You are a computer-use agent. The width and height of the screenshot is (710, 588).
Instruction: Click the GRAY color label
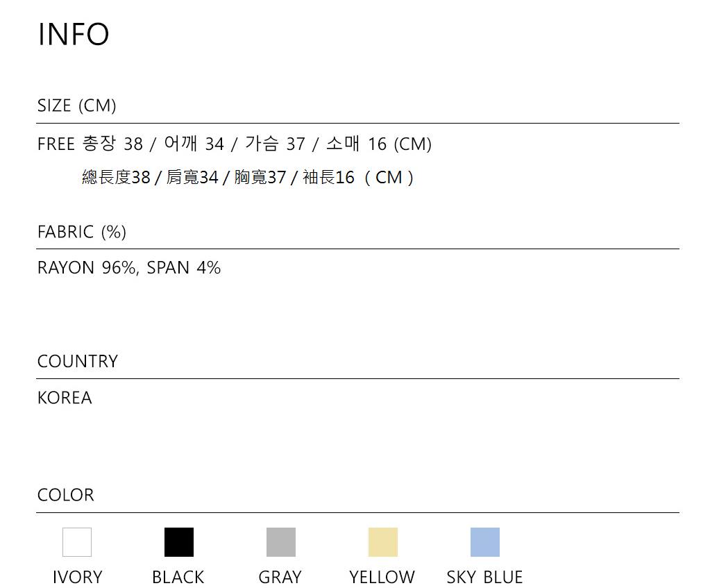[x=280, y=577]
